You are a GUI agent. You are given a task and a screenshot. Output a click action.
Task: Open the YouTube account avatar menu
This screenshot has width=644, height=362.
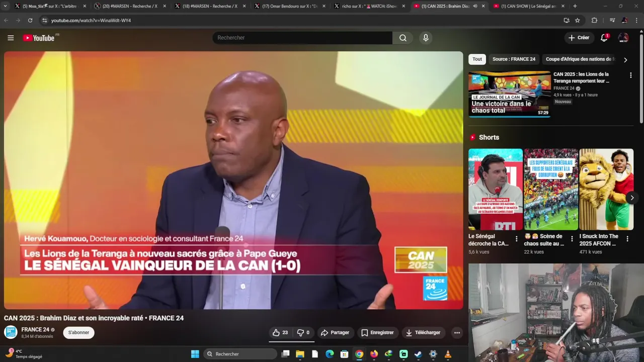click(x=623, y=38)
